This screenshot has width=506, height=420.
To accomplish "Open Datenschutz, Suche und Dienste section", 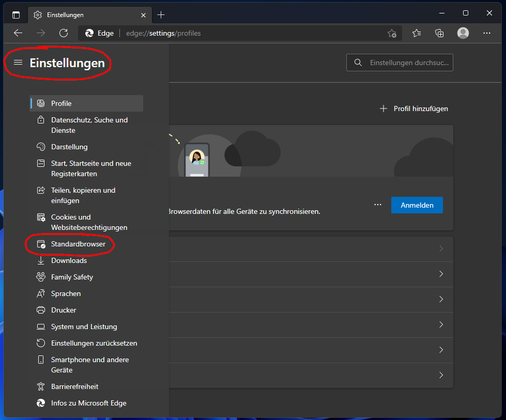I will pyautogui.click(x=89, y=125).
